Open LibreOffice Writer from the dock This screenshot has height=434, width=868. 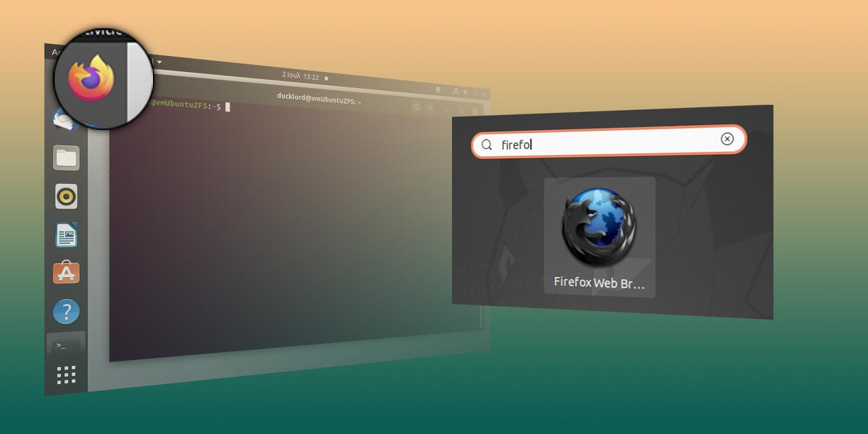(x=66, y=235)
